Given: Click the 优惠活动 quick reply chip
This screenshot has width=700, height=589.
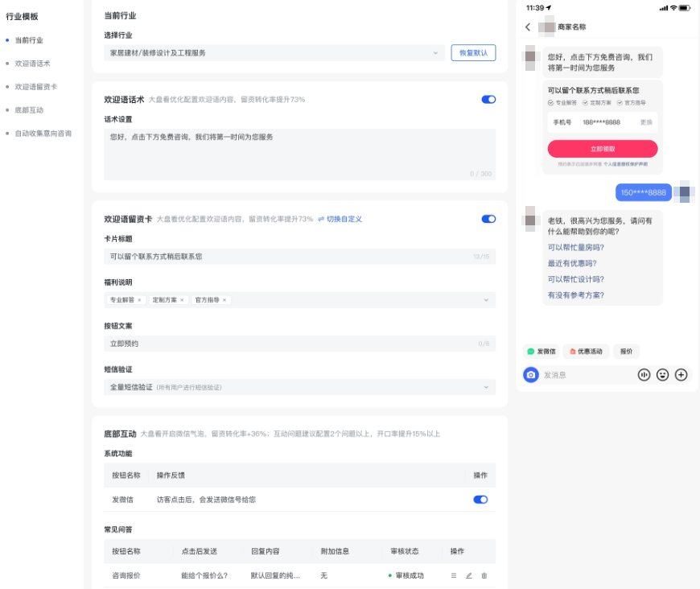Looking at the screenshot, I should point(587,351).
